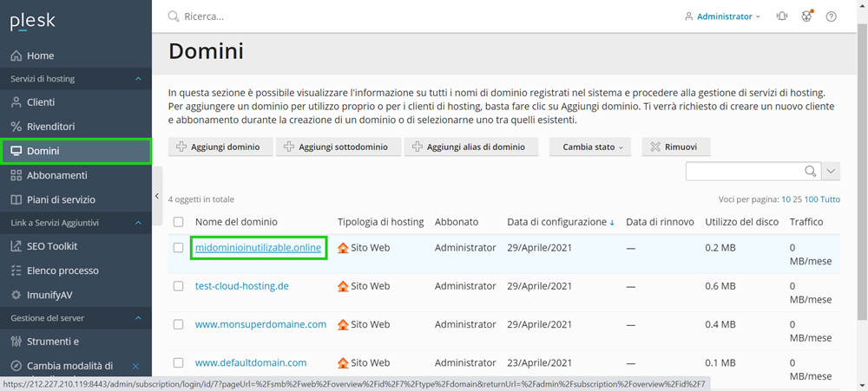The width and height of the screenshot is (868, 391).
Task: Sort by Data di rinnovo column header
Action: tap(660, 222)
